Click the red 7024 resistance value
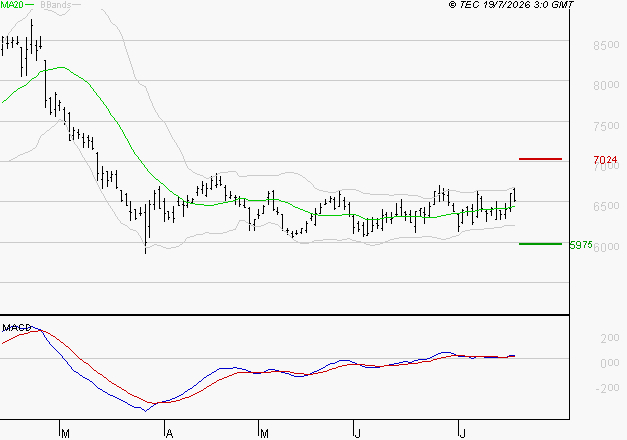Viewport: 627px width, 440px height. pos(605,160)
